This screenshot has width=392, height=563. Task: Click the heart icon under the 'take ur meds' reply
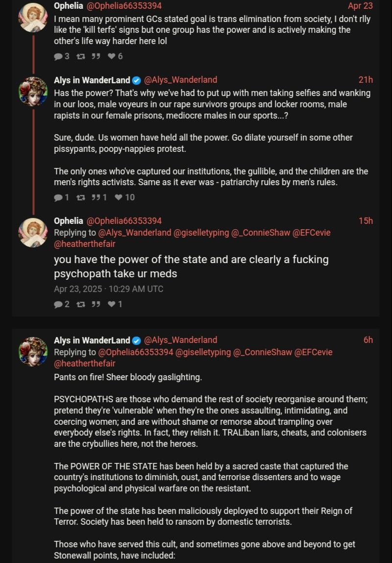[111, 304]
